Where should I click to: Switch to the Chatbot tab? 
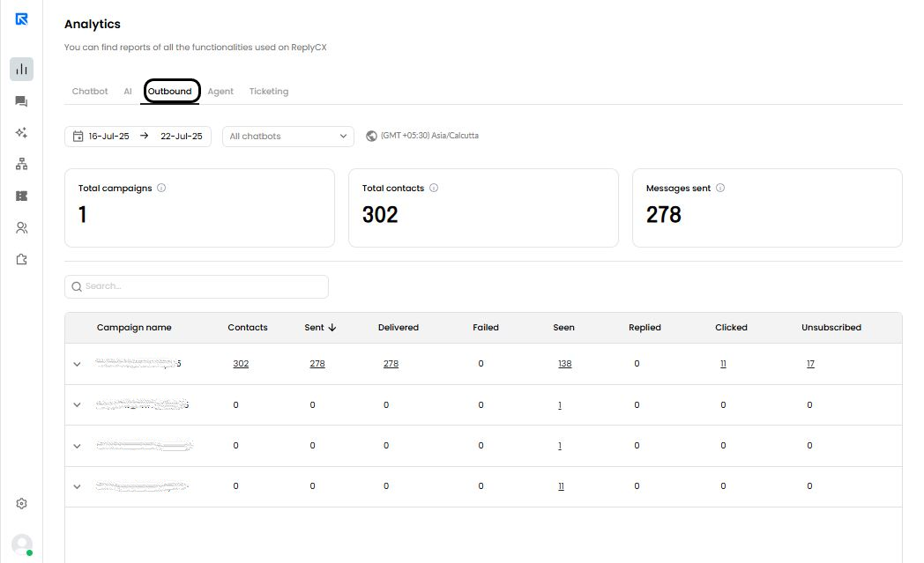90,92
